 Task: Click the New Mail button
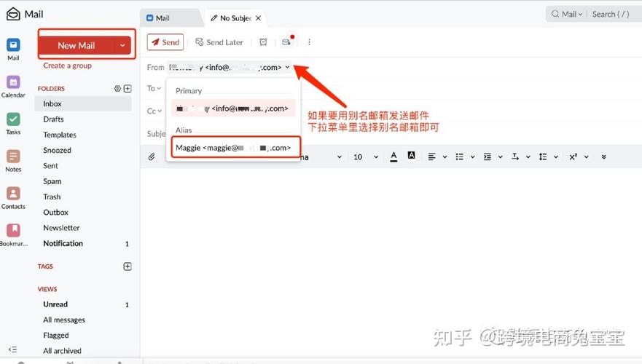click(77, 45)
